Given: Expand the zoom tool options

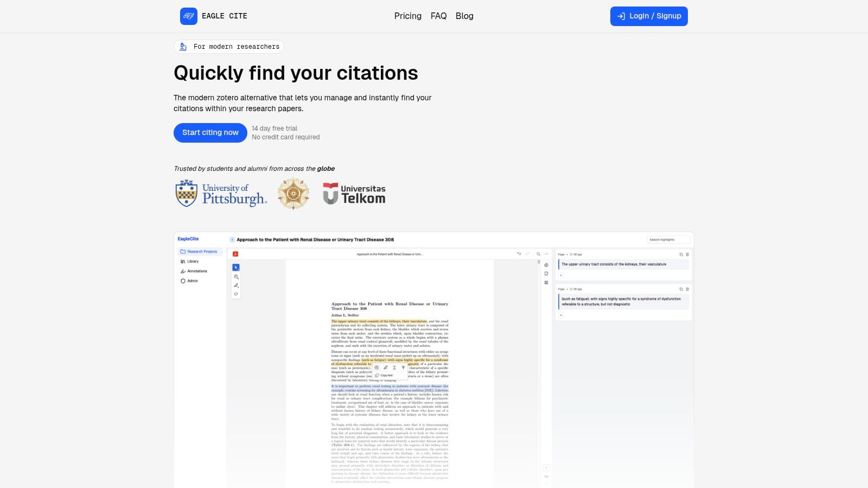Looking at the screenshot, I should pyautogui.click(x=236, y=277).
